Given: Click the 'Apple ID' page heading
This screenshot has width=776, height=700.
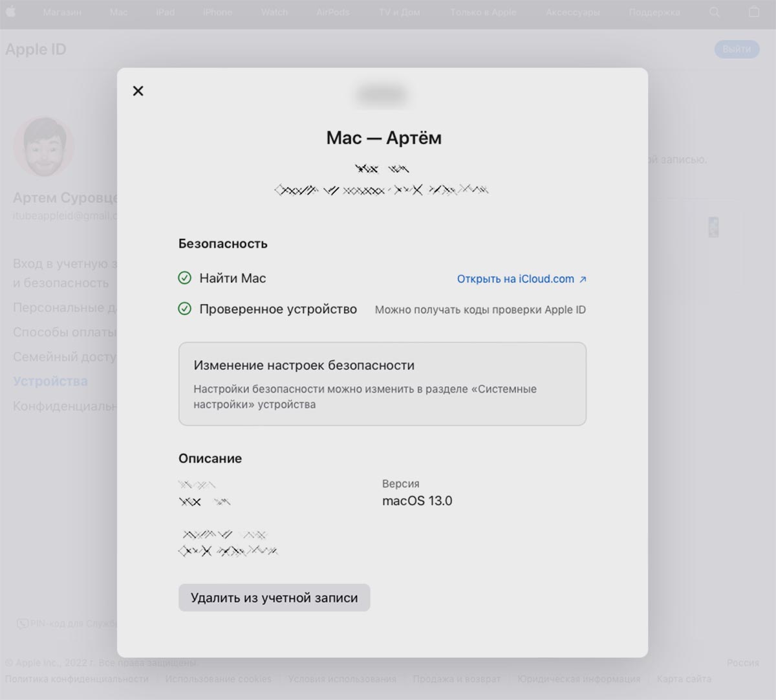Looking at the screenshot, I should pos(36,49).
